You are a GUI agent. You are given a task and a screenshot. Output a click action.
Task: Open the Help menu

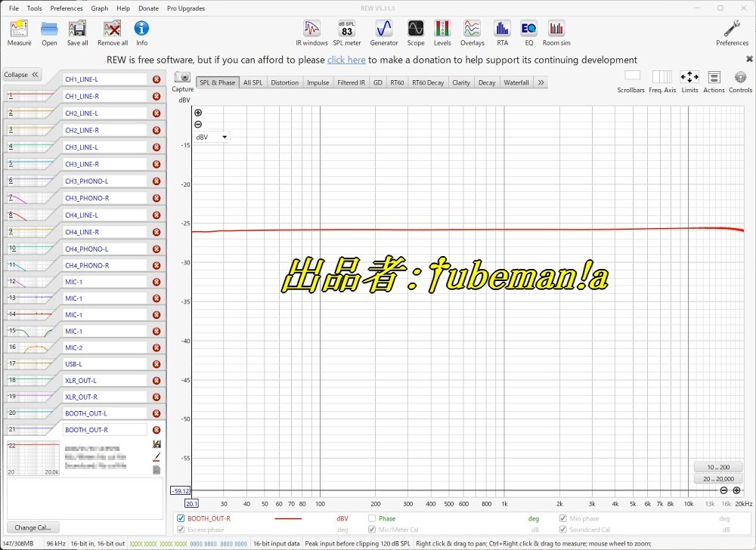(x=123, y=8)
